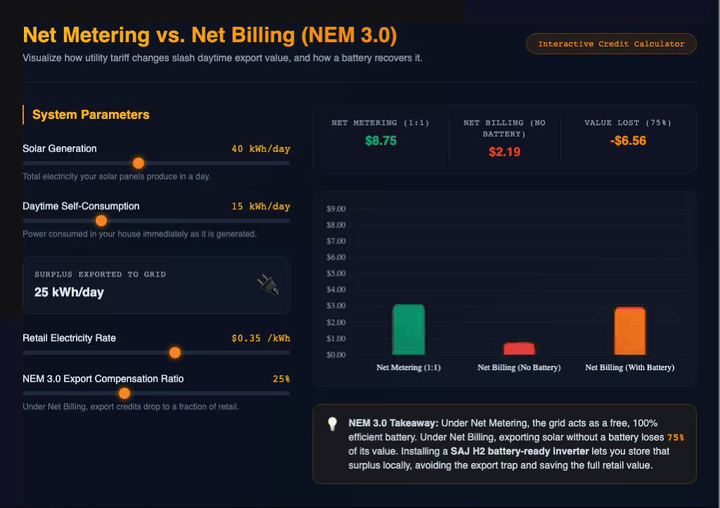The image size is (720, 508).
Task: Click the Net Metering vs. Net Billing title
Action: pos(209,35)
